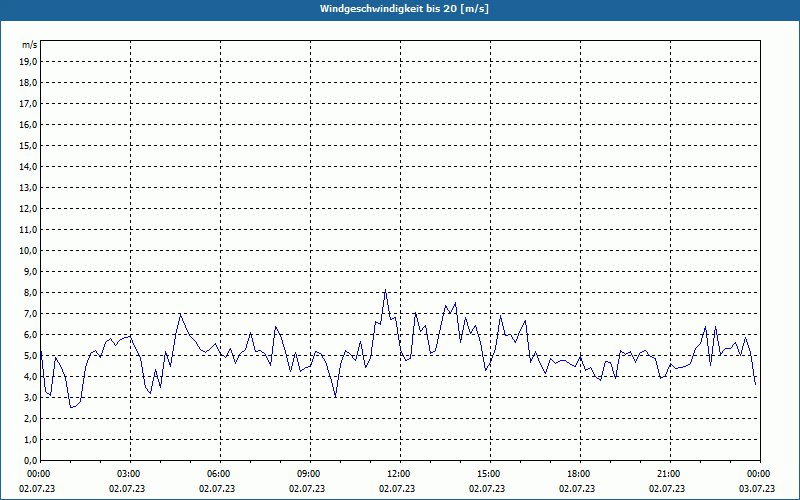Click the '21:00' x-axis time label
This screenshot has height=500, width=800.
point(669,474)
